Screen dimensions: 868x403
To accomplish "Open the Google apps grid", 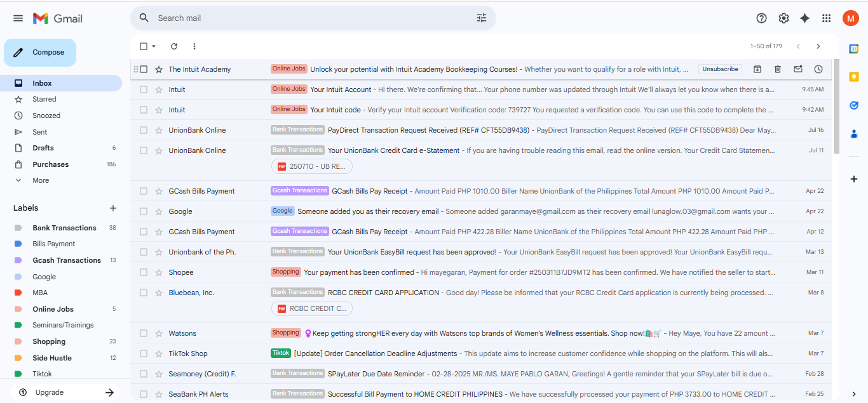I will pos(826,18).
